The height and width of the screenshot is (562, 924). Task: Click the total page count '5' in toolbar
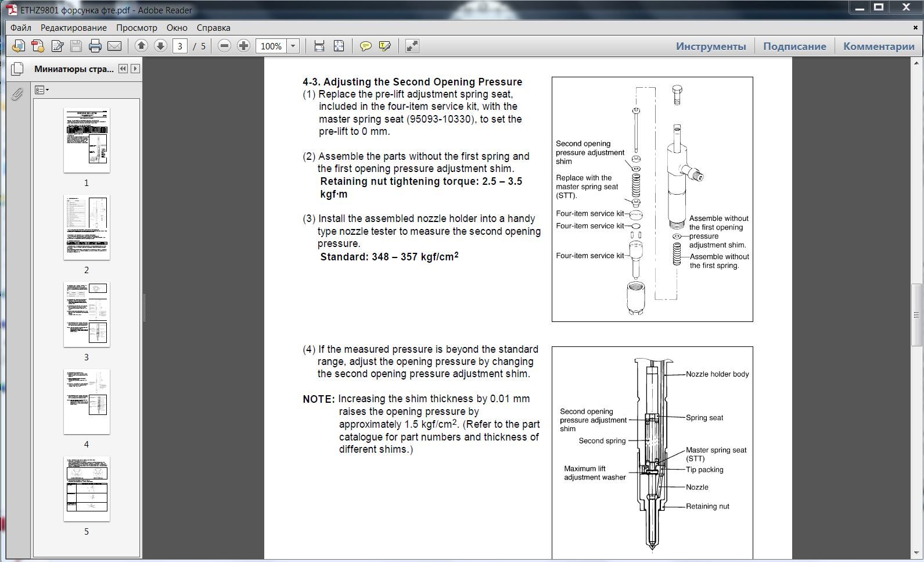(203, 46)
